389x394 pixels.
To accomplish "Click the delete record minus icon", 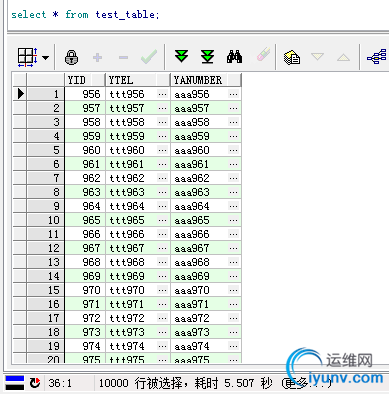I will (x=123, y=58).
